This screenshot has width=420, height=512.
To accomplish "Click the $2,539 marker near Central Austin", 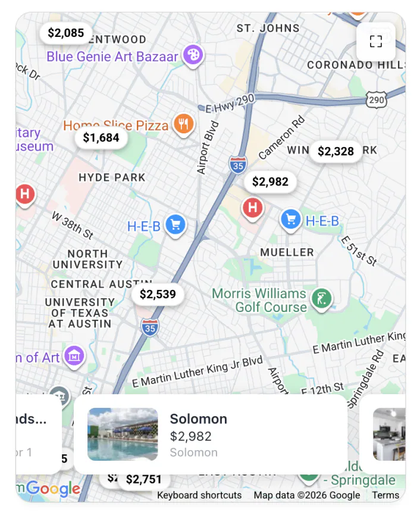I will (x=157, y=294).
